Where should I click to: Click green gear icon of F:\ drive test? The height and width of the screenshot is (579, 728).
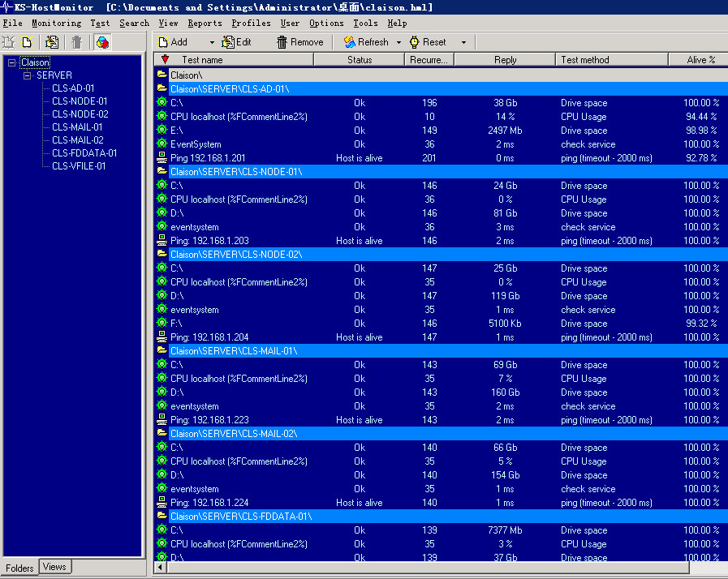pos(162,324)
